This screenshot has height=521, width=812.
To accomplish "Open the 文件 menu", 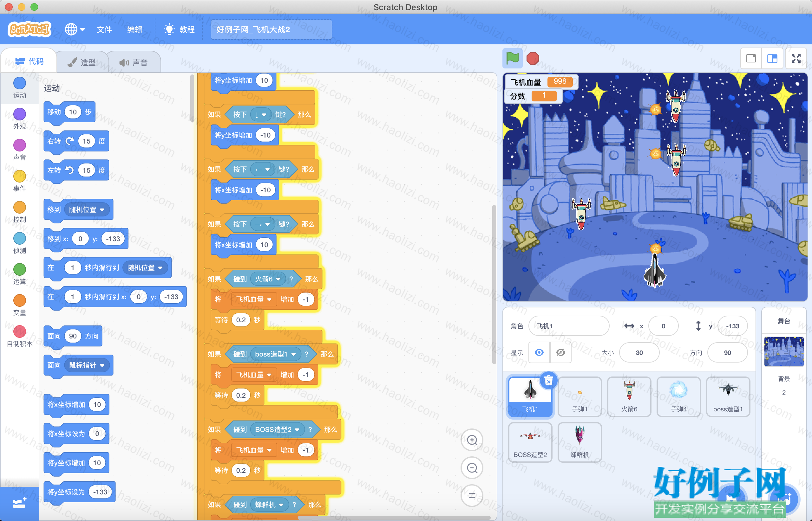I will (x=104, y=29).
